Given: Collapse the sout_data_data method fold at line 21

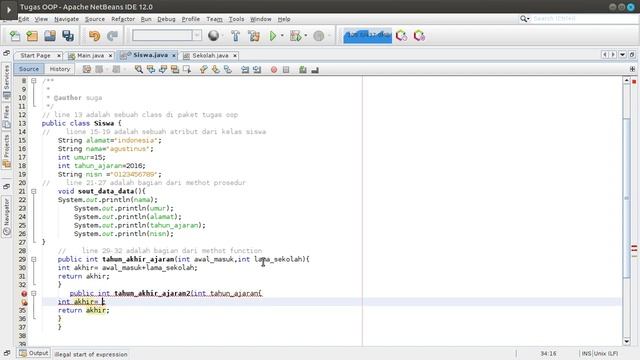Looking at the screenshot, I should pyautogui.click(x=34, y=191).
